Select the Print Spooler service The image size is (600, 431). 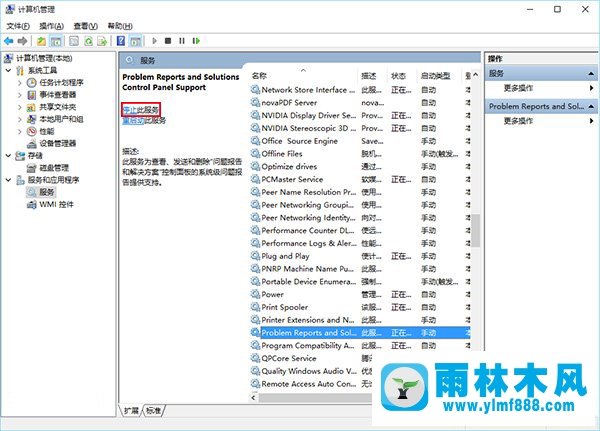pyautogui.click(x=360, y=307)
